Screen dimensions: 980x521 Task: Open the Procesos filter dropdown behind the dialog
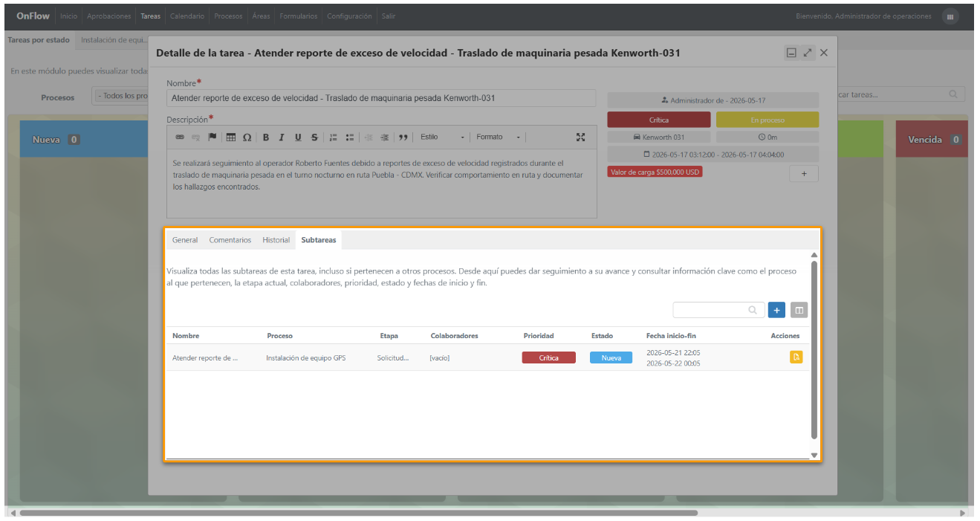click(x=120, y=96)
